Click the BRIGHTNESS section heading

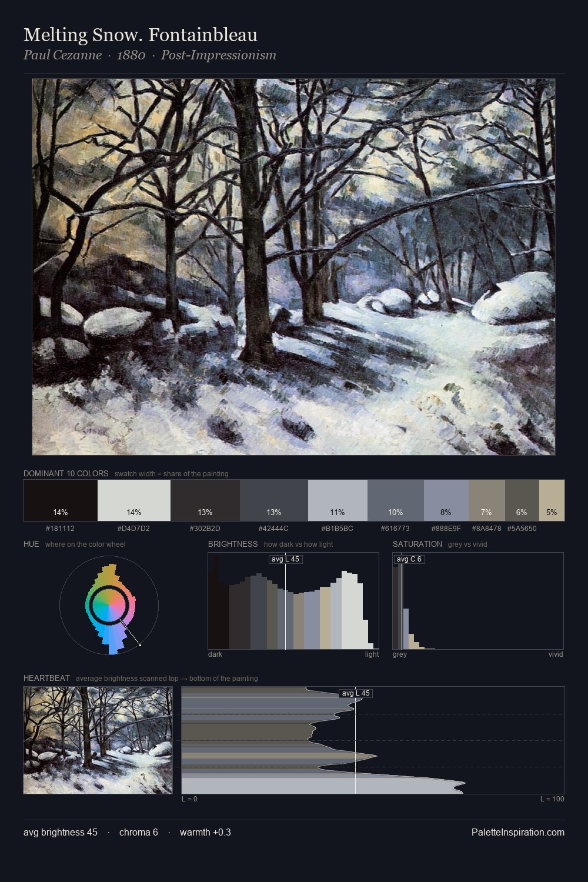click(x=233, y=544)
